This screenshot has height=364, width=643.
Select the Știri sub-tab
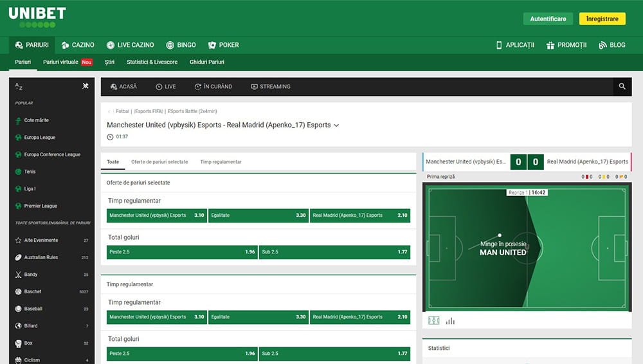click(x=109, y=62)
